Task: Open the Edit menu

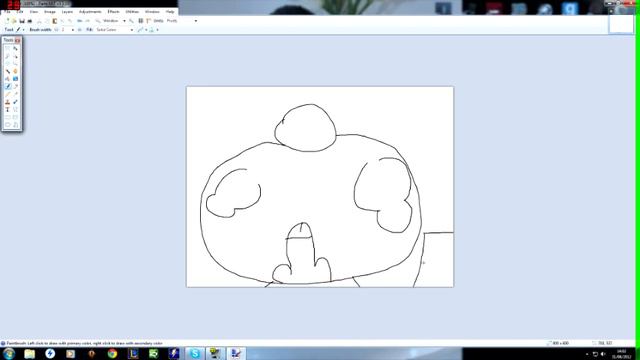Action: coord(20,12)
